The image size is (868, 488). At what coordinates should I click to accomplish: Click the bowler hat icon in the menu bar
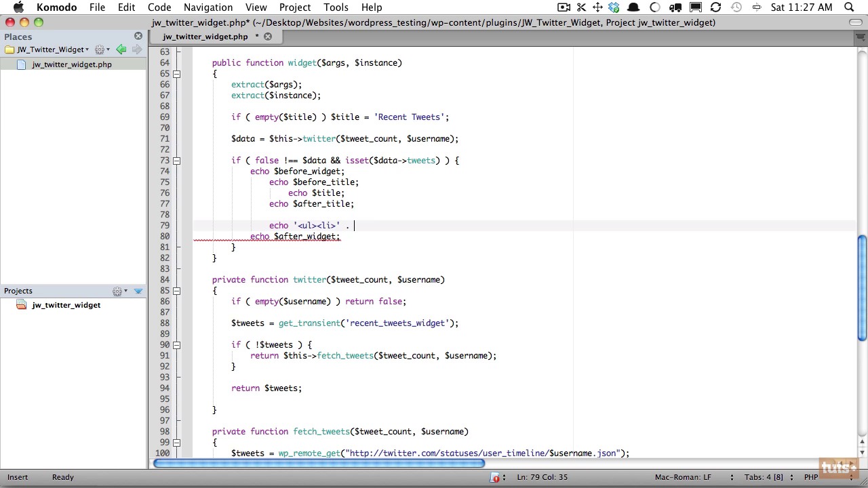(x=633, y=7)
